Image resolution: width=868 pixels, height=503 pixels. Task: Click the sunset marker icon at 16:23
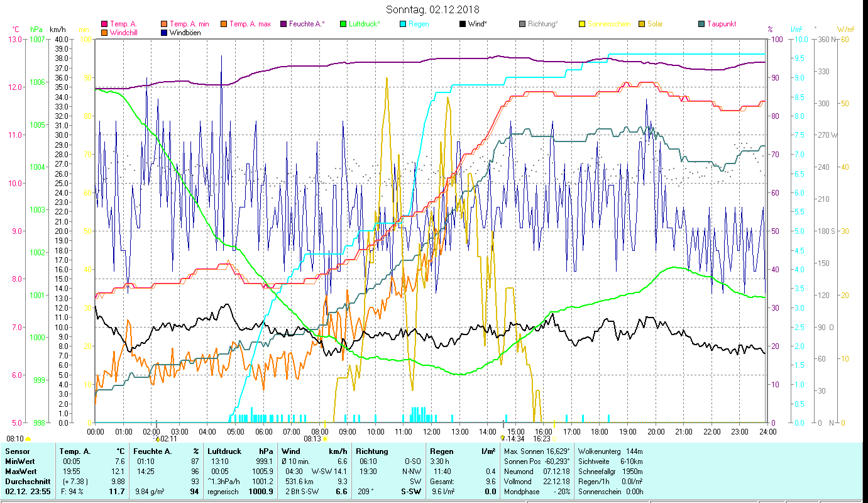click(x=554, y=439)
